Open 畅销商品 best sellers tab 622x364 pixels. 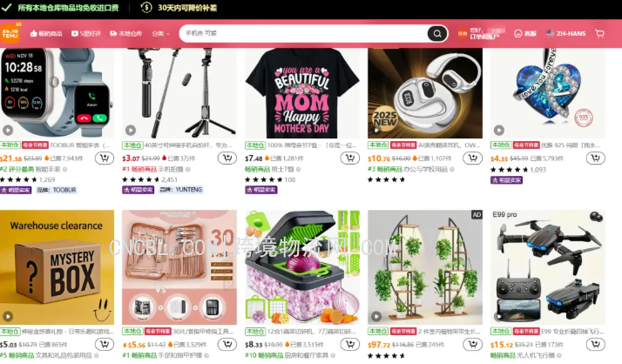point(46,34)
